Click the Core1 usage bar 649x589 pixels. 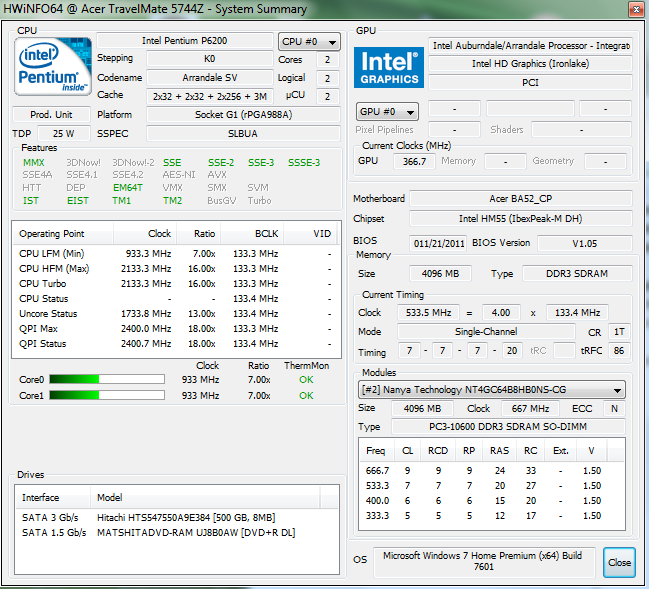click(107, 395)
